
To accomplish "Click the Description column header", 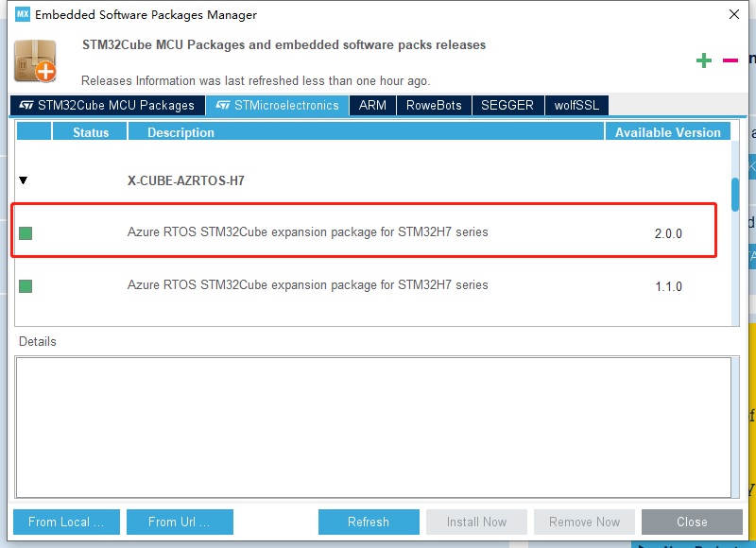I will tap(366, 131).
